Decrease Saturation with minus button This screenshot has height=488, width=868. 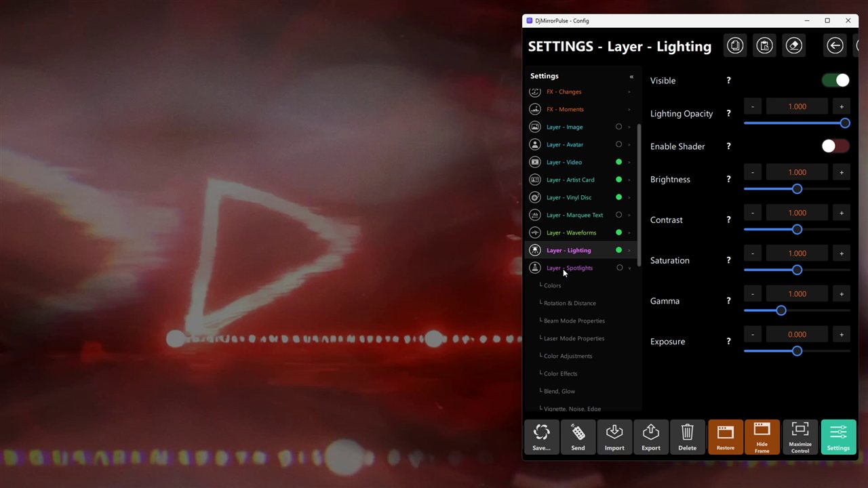pyautogui.click(x=752, y=253)
